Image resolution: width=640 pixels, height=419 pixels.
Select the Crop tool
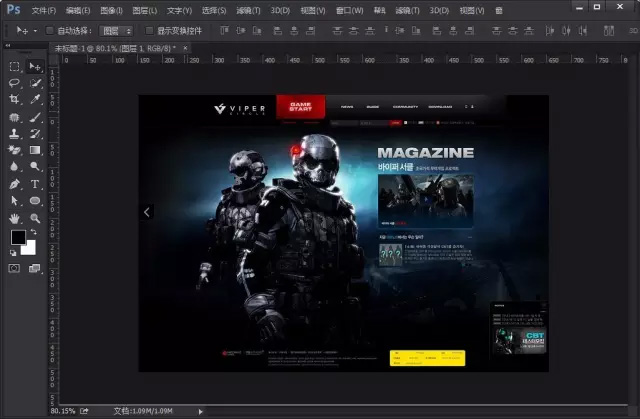(14, 99)
